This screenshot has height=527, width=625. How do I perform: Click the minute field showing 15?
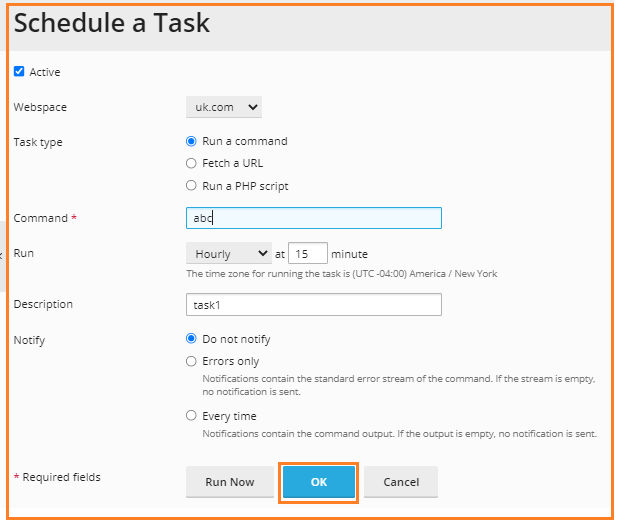[x=308, y=253]
